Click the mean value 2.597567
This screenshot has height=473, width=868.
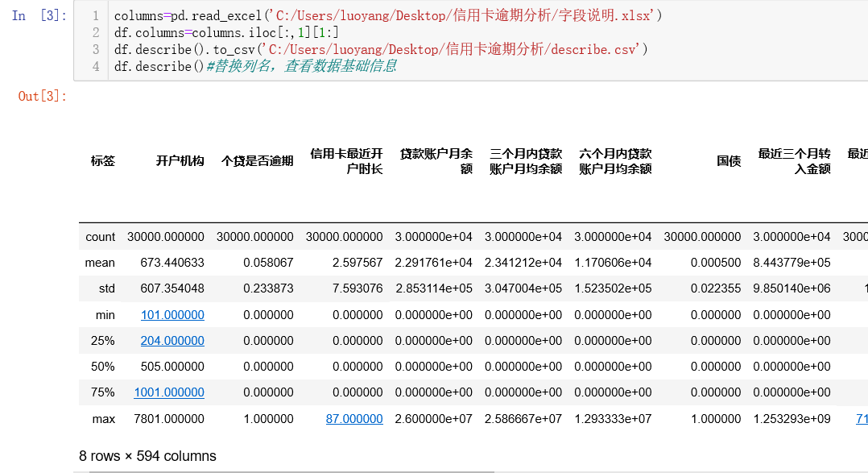[x=358, y=263]
